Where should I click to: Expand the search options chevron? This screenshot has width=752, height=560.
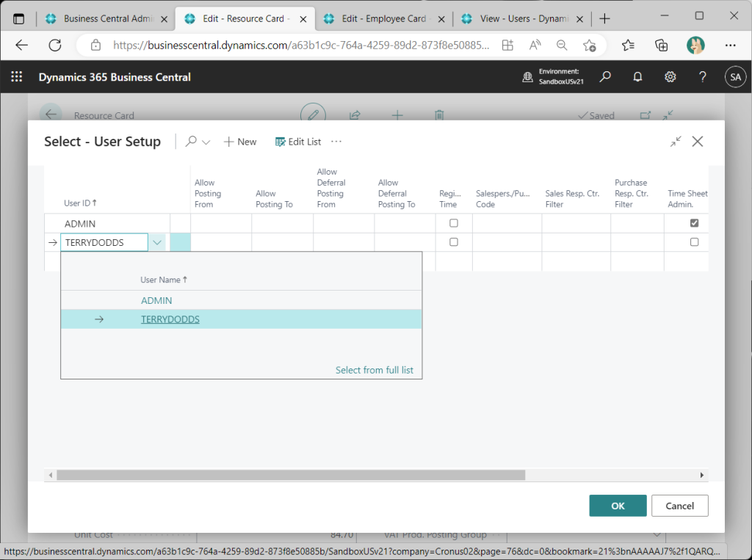point(206,142)
